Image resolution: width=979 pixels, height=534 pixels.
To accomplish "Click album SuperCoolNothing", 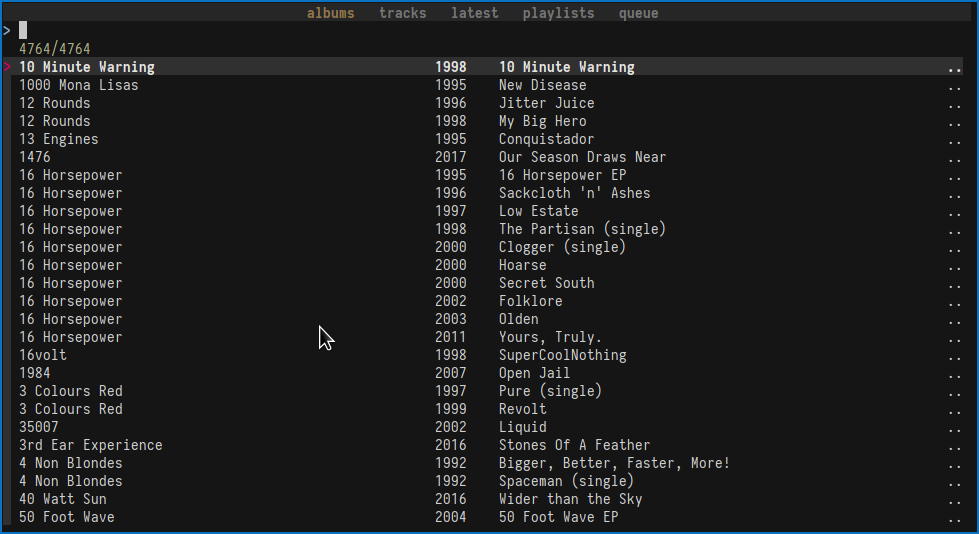I will coord(563,355).
